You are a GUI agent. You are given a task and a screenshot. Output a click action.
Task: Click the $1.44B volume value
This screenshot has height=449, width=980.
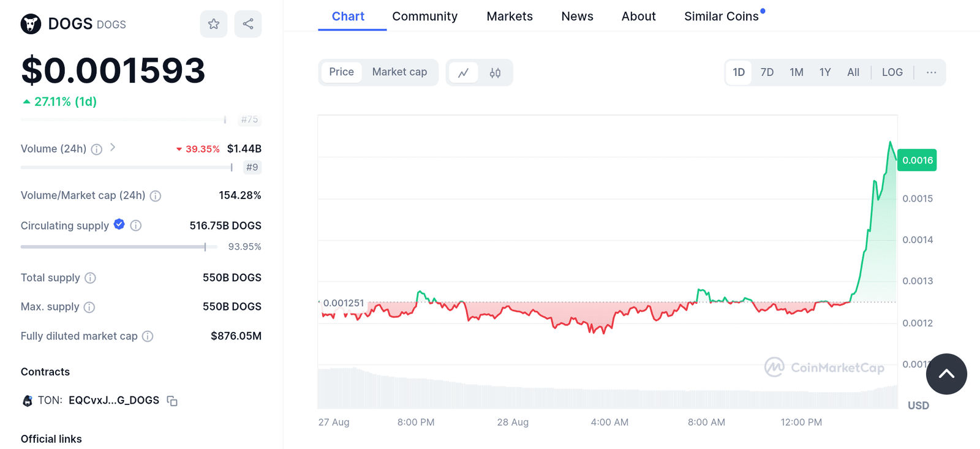pos(244,149)
